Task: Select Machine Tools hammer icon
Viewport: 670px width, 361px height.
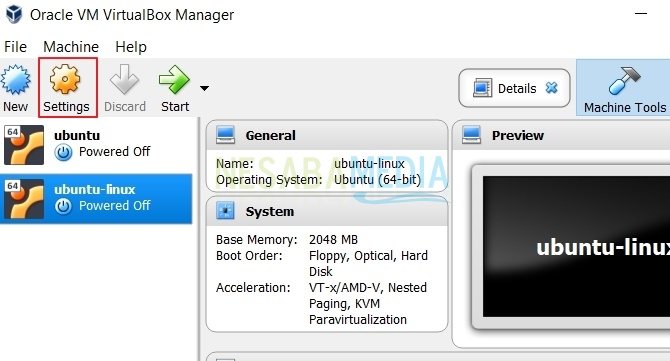Action: coord(625,81)
